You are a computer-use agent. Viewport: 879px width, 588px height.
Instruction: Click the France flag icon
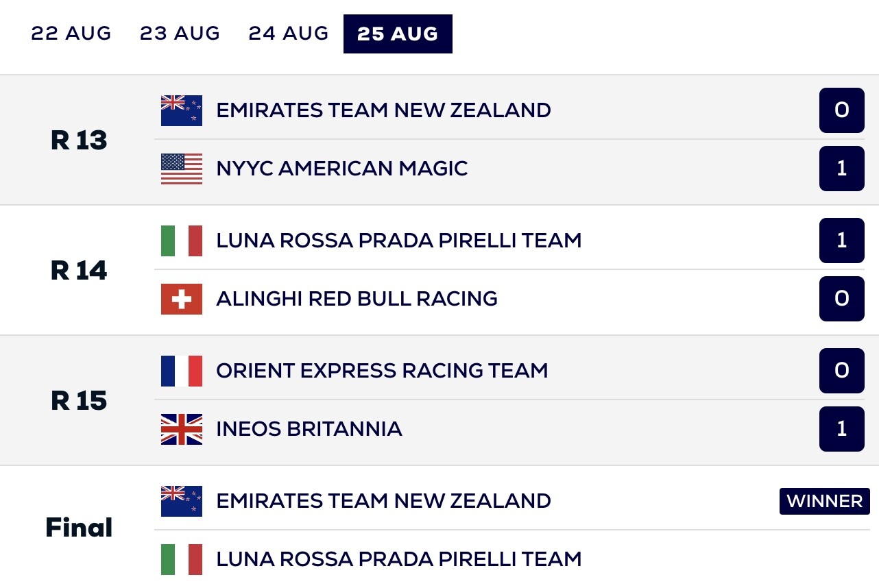point(182,371)
